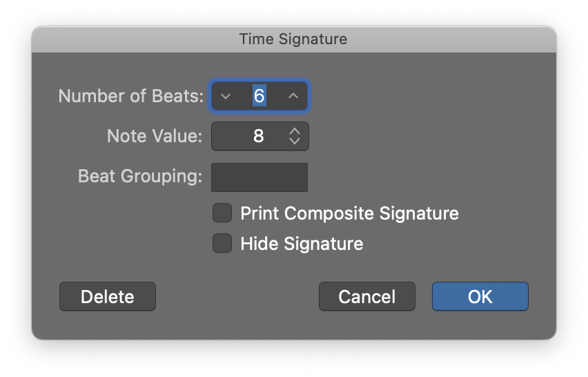Click empty space between Delete and Cancel
The height and width of the screenshot is (377, 588).
237,296
